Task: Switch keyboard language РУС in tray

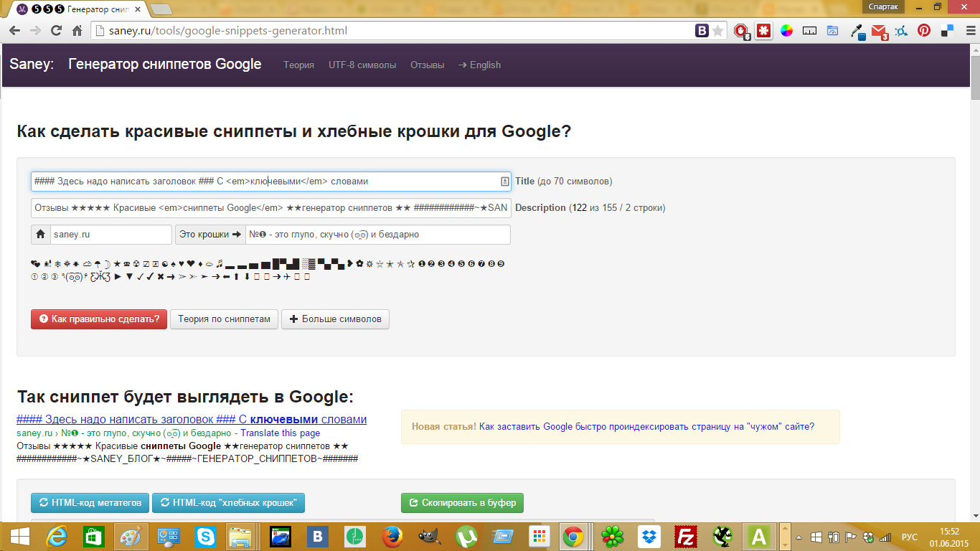Action: click(x=909, y=537)
